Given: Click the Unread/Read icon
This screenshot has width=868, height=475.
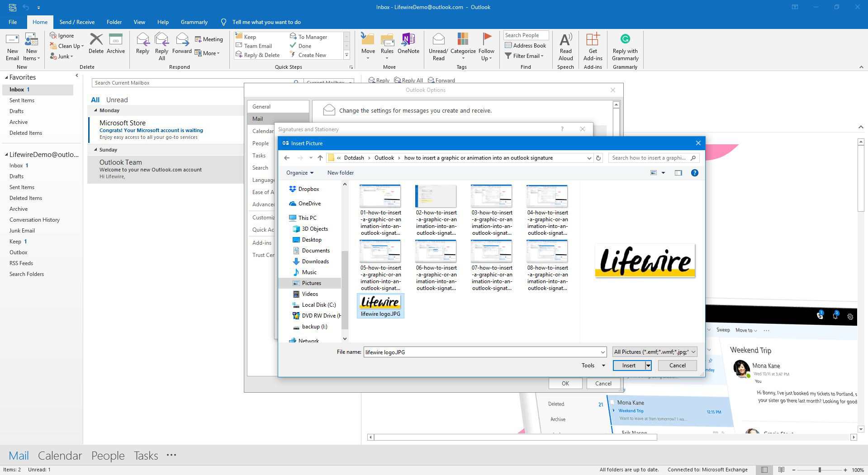Looking at the screenshot, I should (x=438, y=47).
